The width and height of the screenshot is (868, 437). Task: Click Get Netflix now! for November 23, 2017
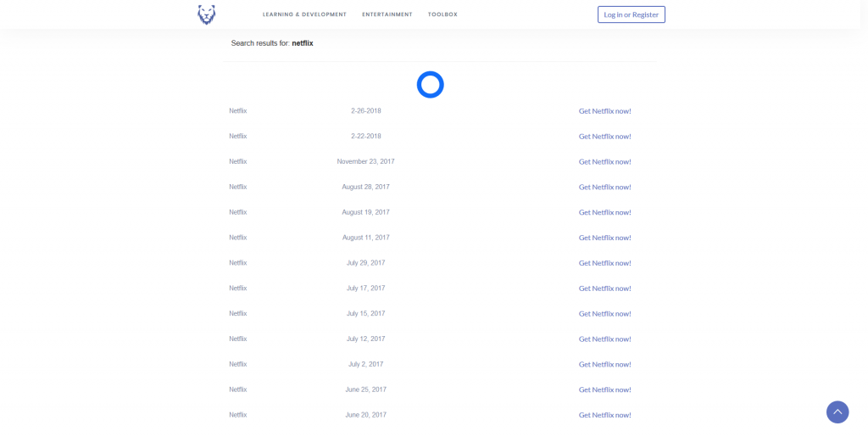[x=604, y=162]
